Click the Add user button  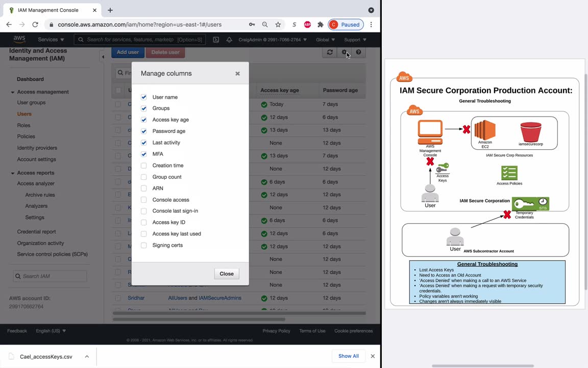coord(128,52)
